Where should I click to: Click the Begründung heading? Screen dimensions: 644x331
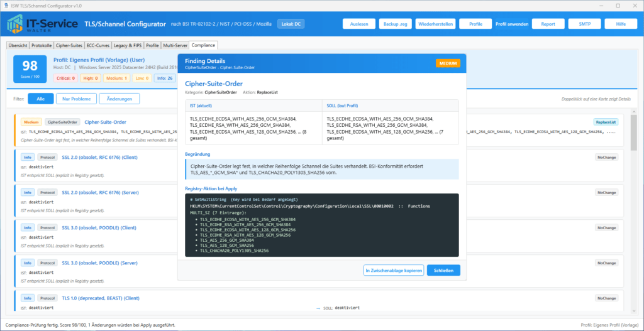[x=197, y=155]
